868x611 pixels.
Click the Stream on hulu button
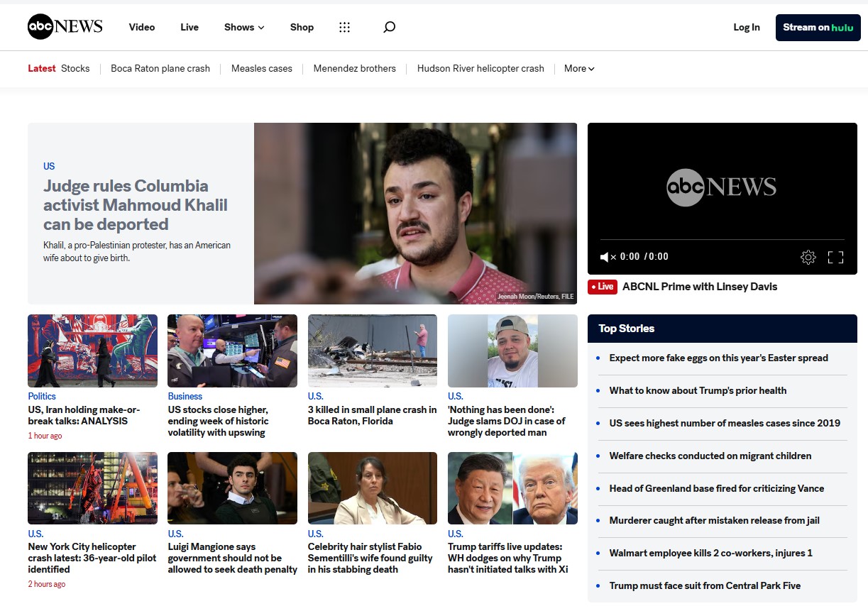818,27
